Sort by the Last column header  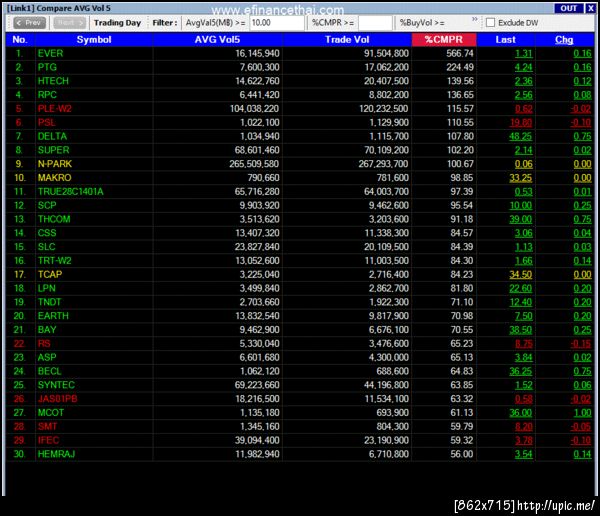tap(505, 40)
